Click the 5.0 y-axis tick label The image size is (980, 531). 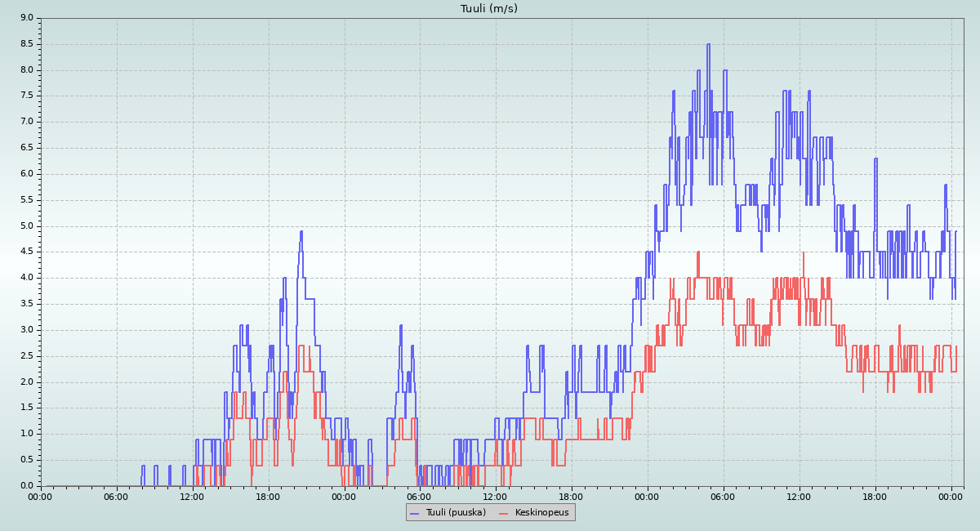(x=26, y=226)
